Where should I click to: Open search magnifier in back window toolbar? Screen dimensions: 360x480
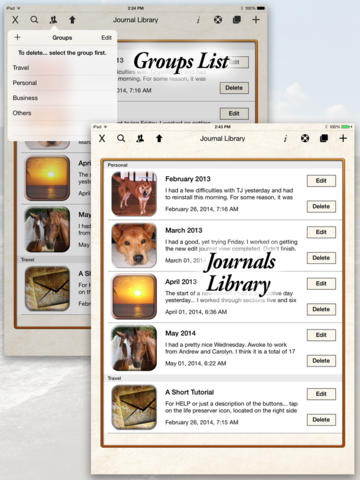[34, 20]
